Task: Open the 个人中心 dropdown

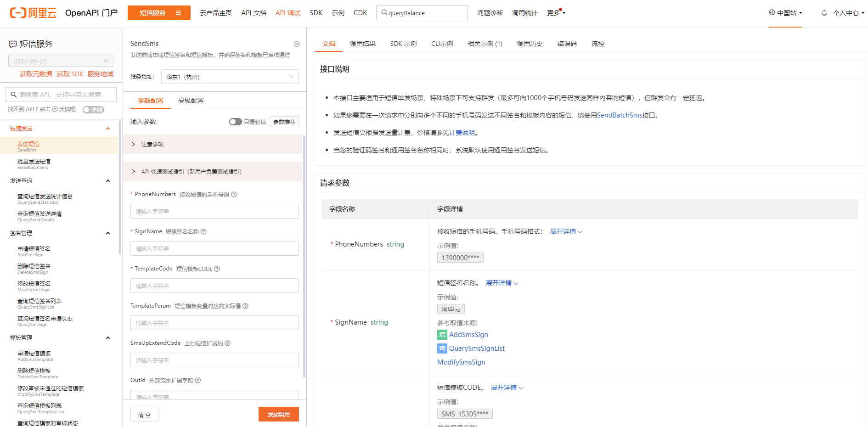Action: (x=849, y=13)
